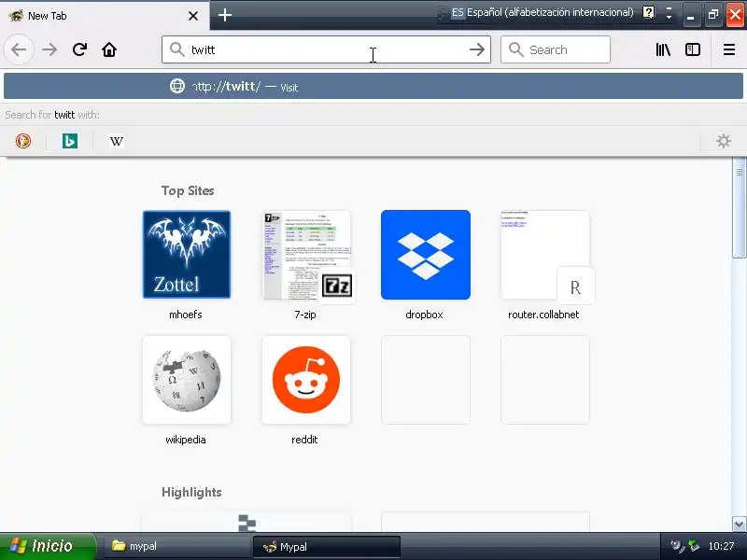Switch to the mypal folder taskbar item
This screenshot has height=560, width=747.
click(x=176, y=546)
